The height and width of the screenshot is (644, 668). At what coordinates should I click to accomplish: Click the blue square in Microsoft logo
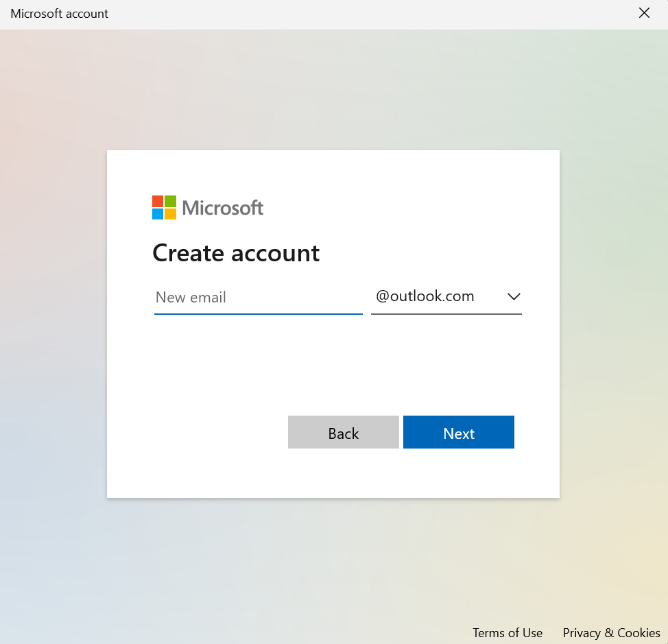158,213
